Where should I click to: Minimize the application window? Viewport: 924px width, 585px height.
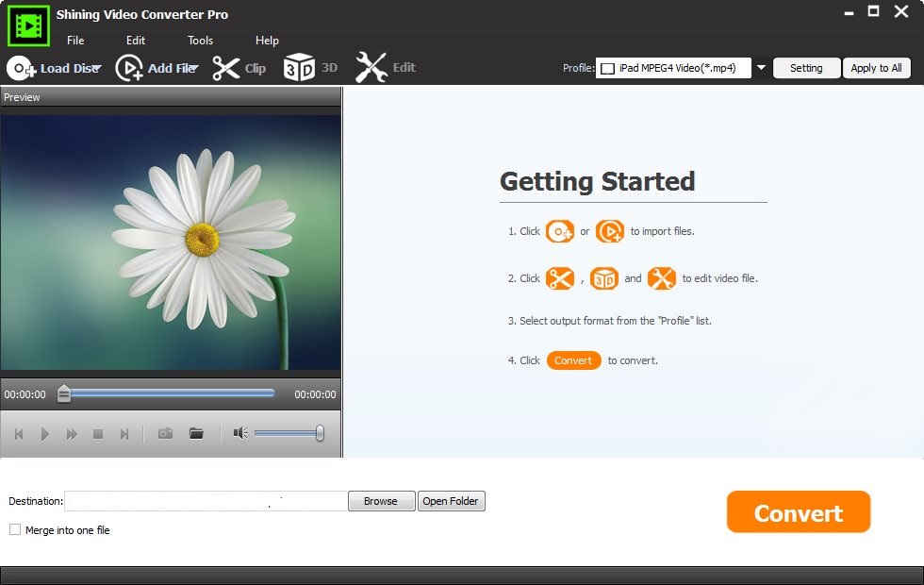[849, 11]
